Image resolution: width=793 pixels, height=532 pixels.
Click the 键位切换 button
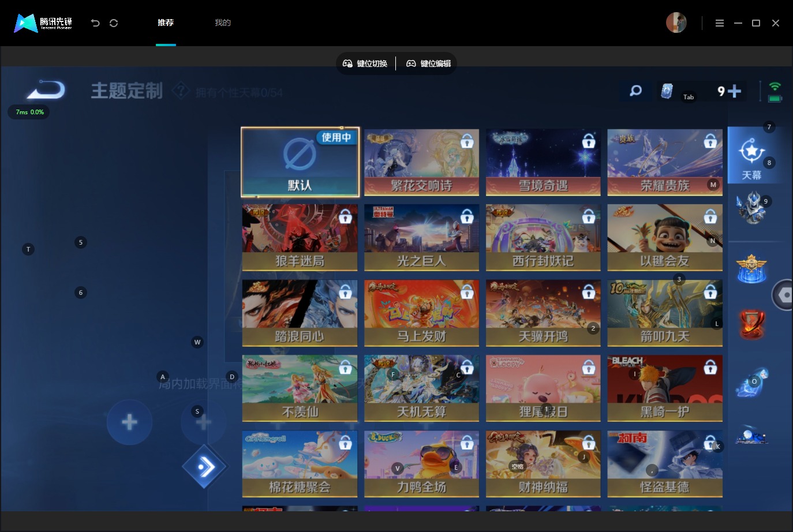coord(365,63)
